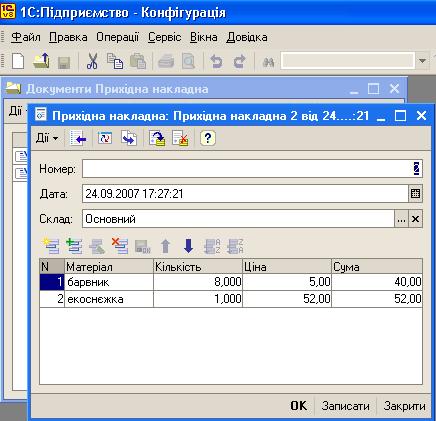Viewport: 436px width, 421px height.
Task: Click the OK button
Action: point(298,406)
